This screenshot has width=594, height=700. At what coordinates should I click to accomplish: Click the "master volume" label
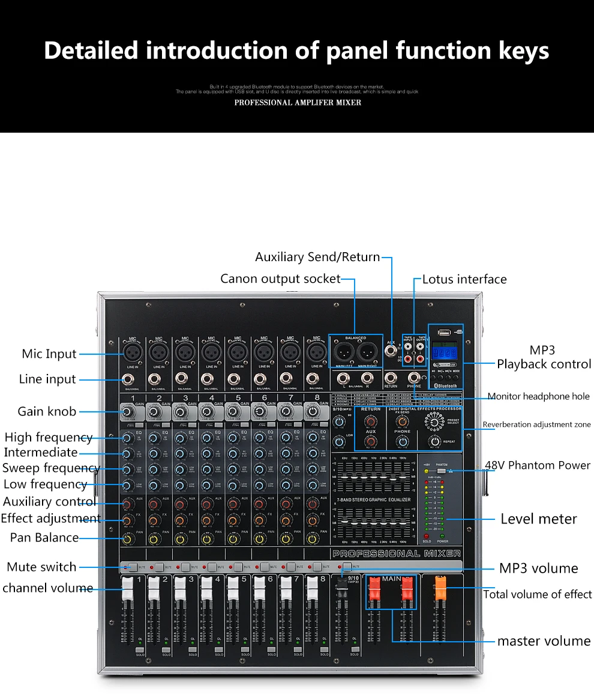coord(544,642)
